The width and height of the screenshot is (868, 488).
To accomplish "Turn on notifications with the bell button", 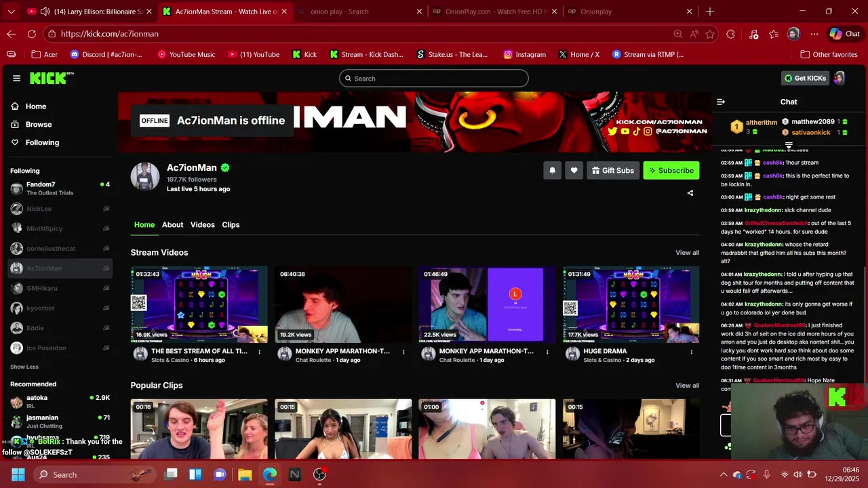I will coord(552,170).
